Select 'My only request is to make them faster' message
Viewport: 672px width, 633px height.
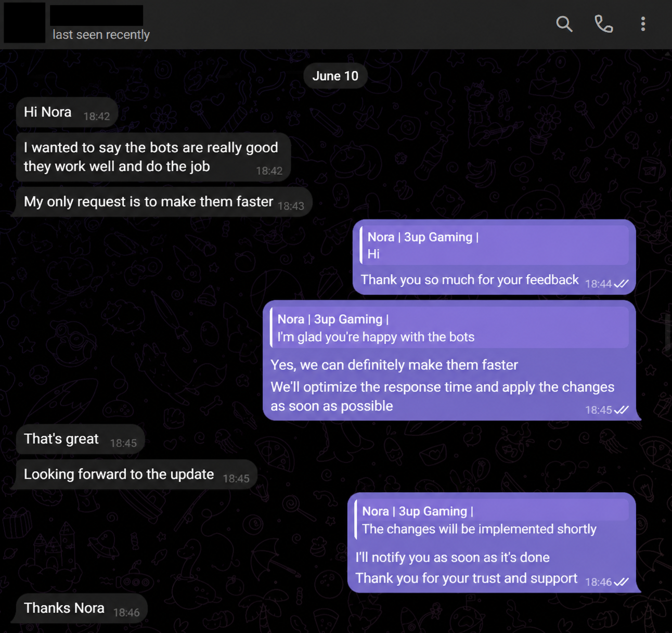[164, 202]
